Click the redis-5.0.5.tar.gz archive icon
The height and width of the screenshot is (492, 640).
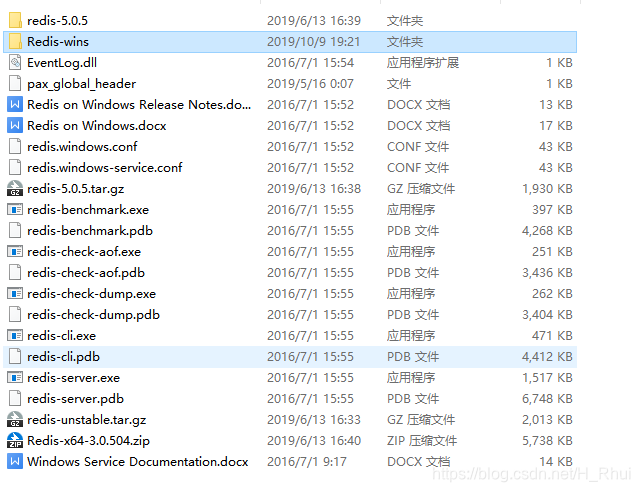tap(15, 188)
